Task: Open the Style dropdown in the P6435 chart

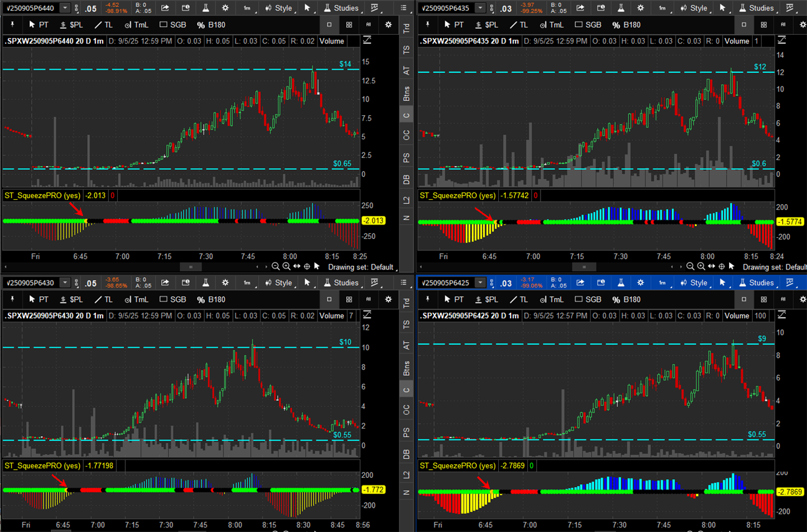Action: 693,8
